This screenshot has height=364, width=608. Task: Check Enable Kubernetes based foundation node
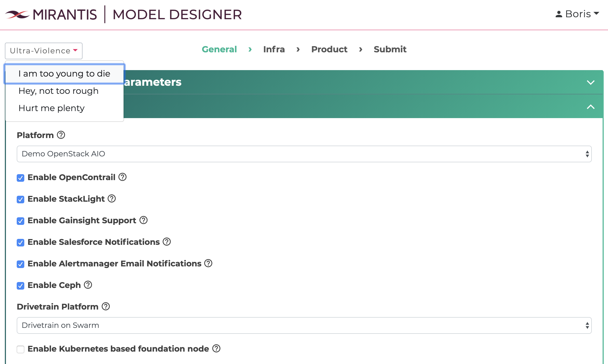pos(21,349)
